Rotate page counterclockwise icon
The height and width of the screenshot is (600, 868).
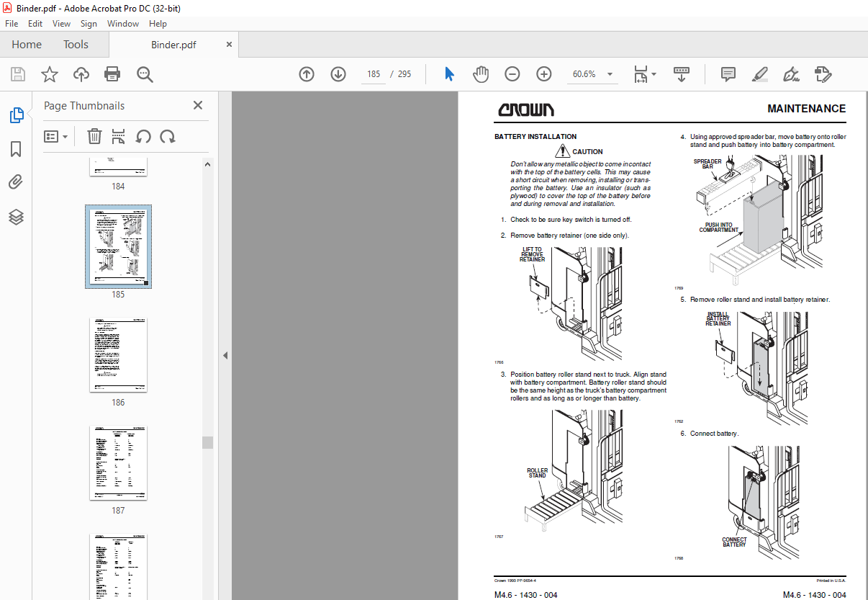pos(143,136)
